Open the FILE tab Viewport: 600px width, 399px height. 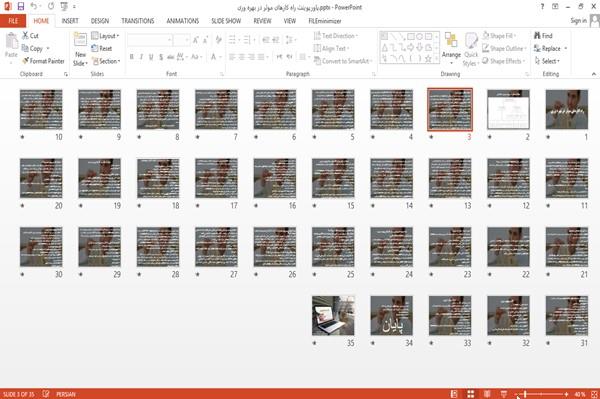(13, 21)
